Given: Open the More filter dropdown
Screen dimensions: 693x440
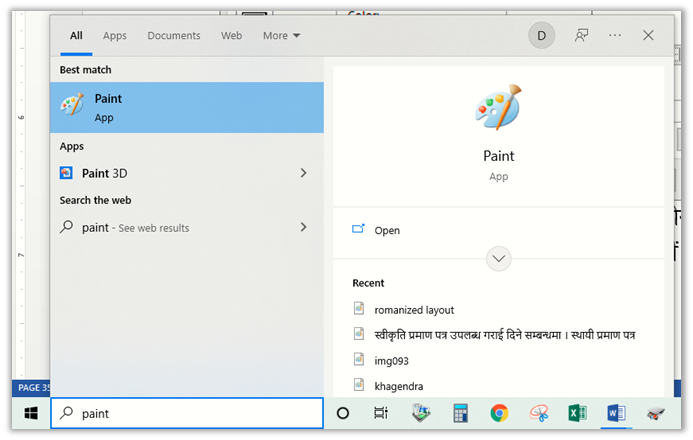Looking at the screenshot, I should pyautogui.click(x=281, y=35).
